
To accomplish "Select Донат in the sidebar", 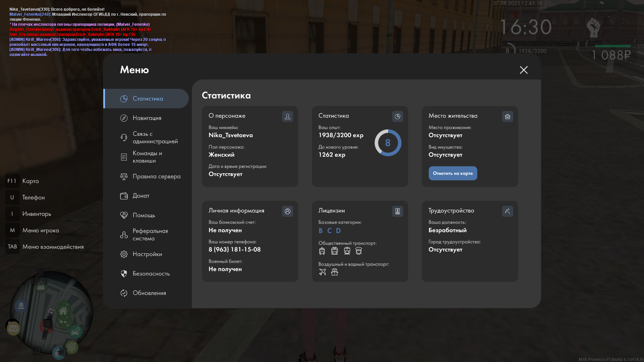I will pos(141,196).
